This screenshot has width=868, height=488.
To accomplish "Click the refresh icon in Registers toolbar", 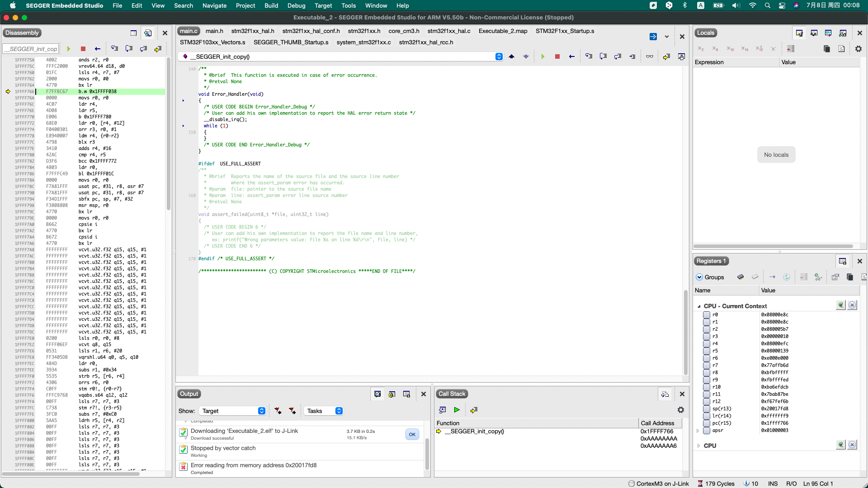I will point(787,277).
